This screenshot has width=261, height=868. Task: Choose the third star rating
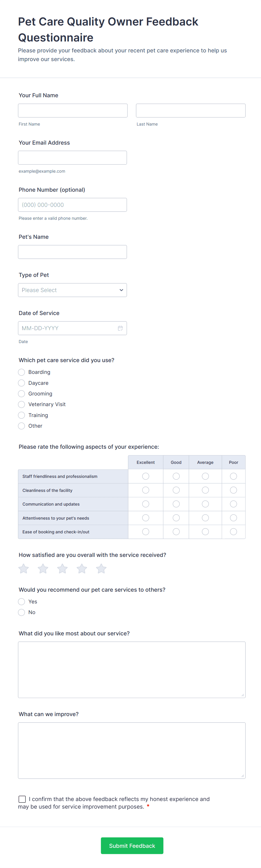click(x=62, y=569)
